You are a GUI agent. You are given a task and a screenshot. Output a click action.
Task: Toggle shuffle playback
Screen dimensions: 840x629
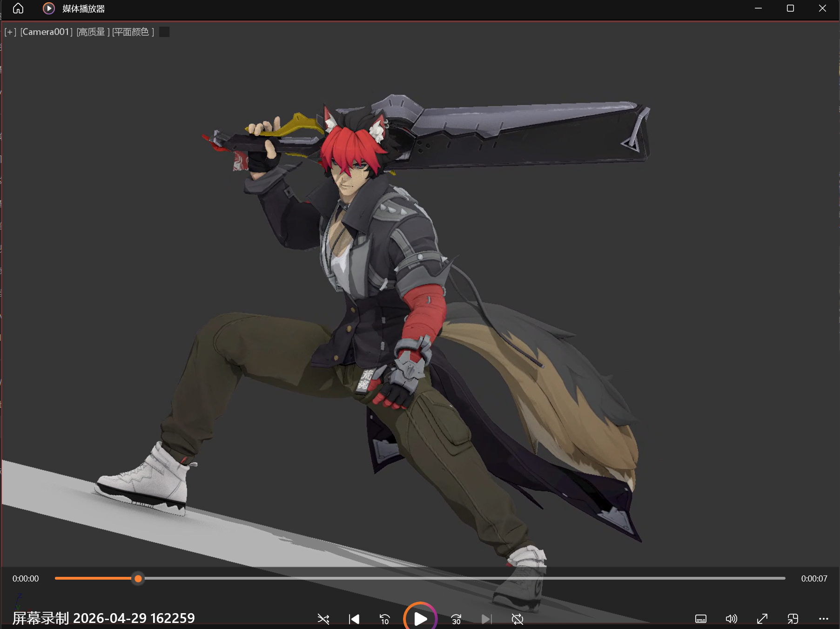point(323,619)
